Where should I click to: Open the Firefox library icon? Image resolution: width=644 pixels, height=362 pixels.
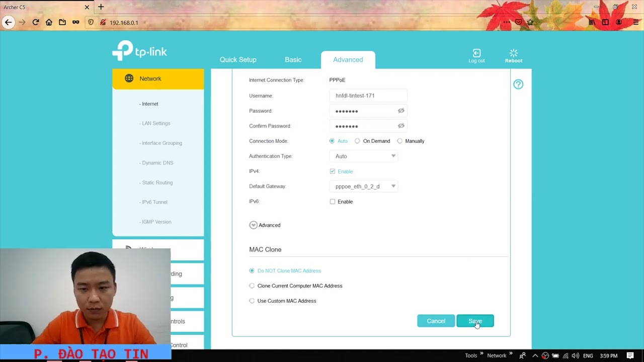point(592,22)
